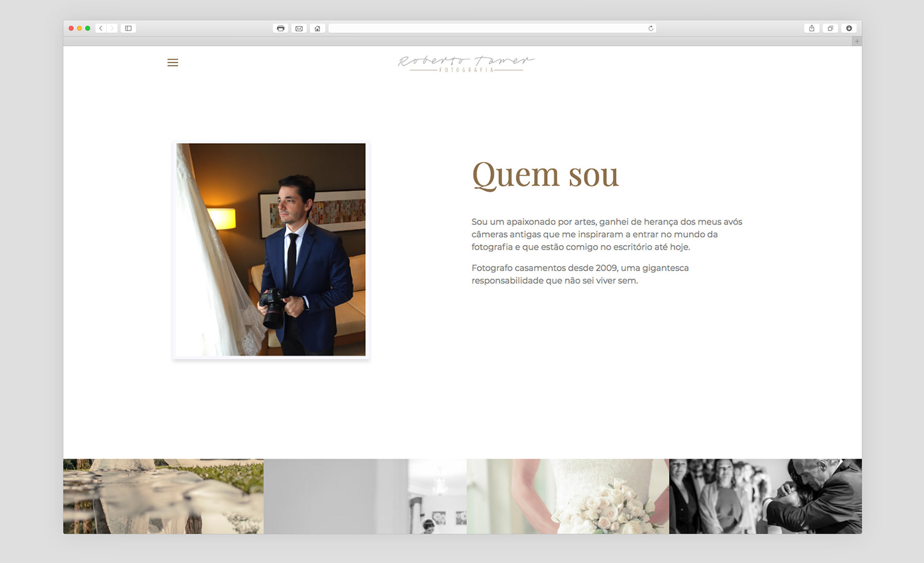Screen dimensions: 924x563
Task: Open the wedding dress on grass thumbnail
Action: [x=163, y=496]
